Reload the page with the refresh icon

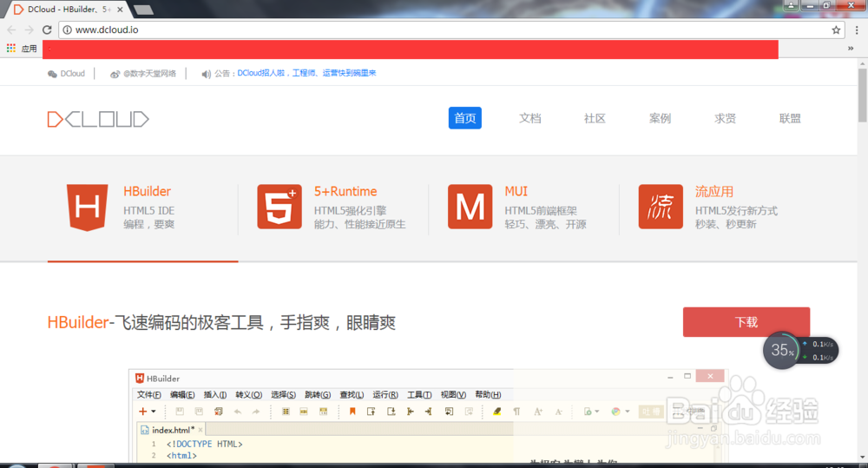click(x=47, y=30)
